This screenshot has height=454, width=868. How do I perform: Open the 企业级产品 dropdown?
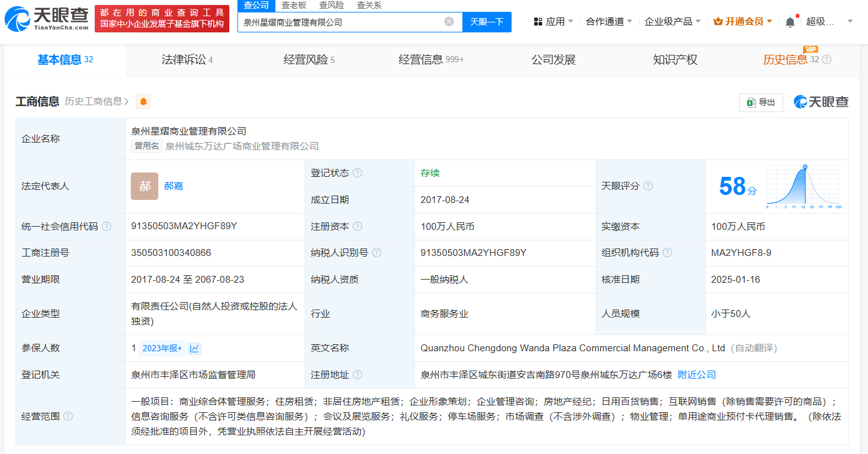(x=672, y=22)
